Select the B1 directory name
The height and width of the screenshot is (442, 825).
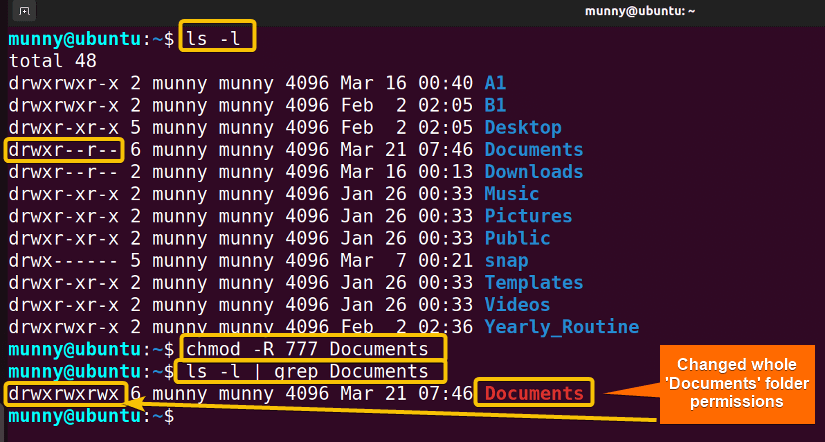coord(495,105)
